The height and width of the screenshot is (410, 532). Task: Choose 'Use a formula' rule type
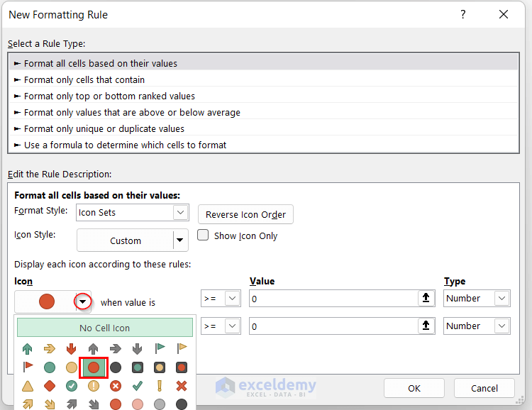pos(126,145)
